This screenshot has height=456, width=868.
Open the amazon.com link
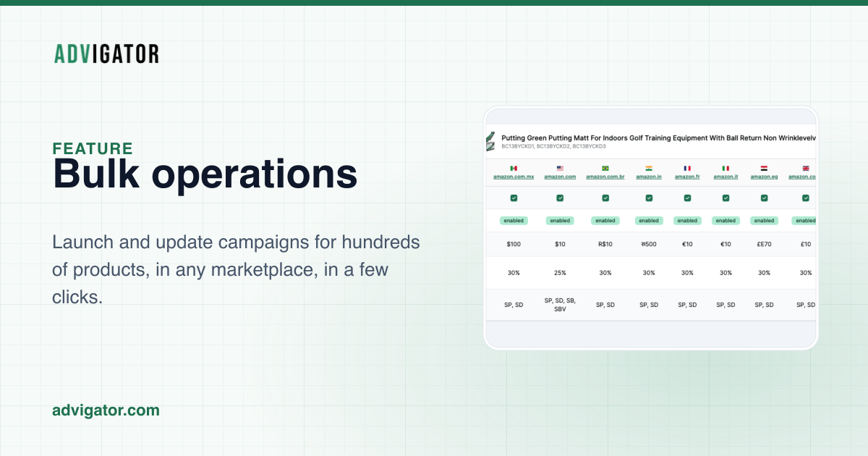coord(560,177)
